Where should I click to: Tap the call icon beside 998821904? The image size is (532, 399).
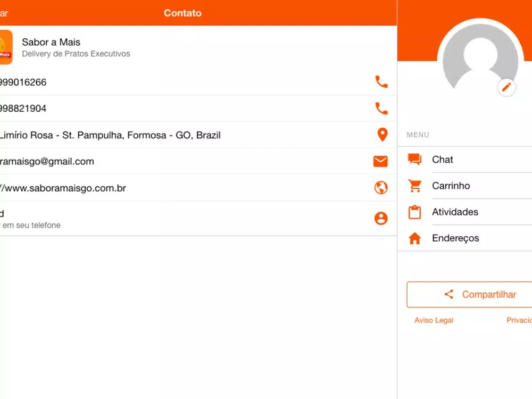click(381, 109)
